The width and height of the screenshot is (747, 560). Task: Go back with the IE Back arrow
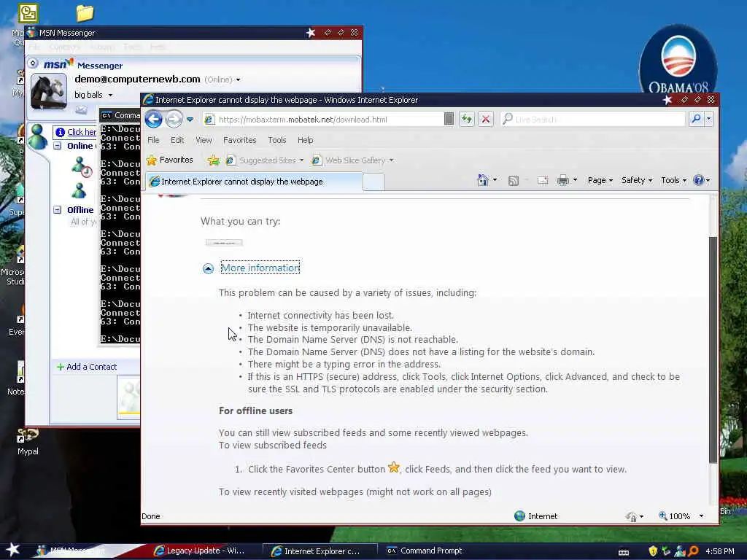153,119
